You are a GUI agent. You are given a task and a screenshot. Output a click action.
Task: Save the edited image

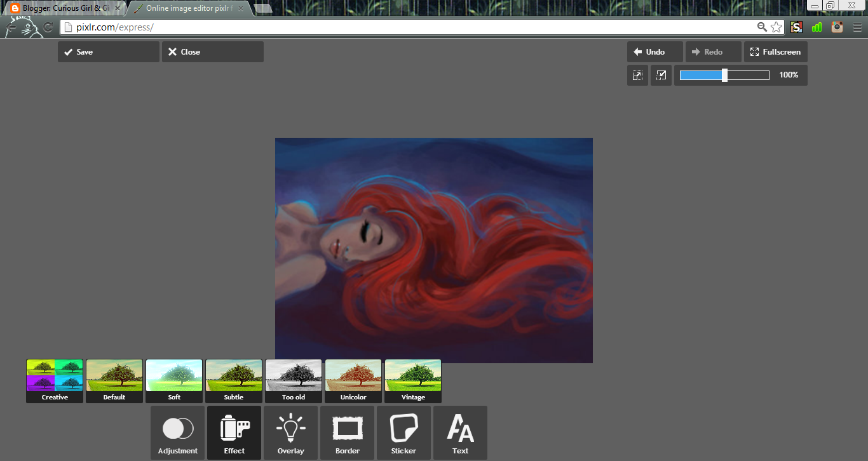pyautogui.click(x=109, y=52)
